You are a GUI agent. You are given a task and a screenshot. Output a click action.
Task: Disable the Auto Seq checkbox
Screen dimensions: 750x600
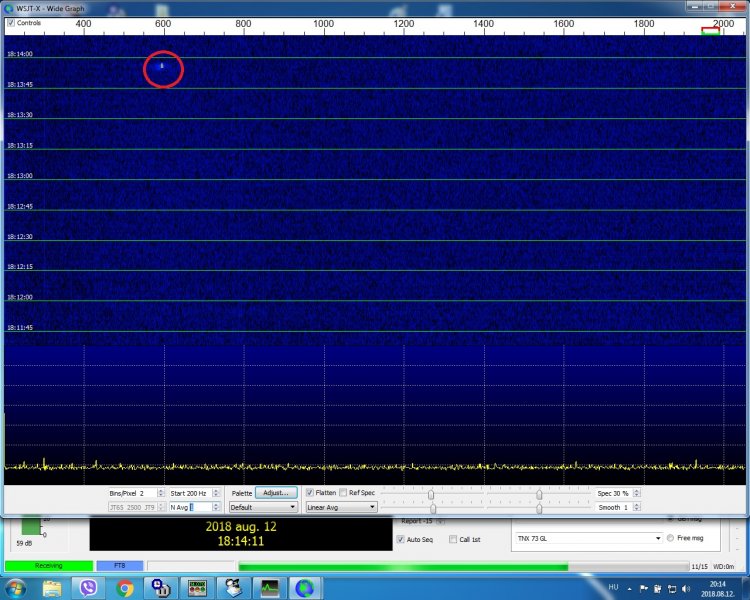401,539
